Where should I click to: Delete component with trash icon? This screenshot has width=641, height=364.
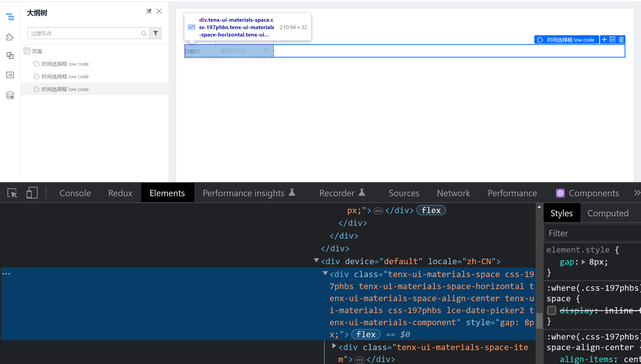621,39
